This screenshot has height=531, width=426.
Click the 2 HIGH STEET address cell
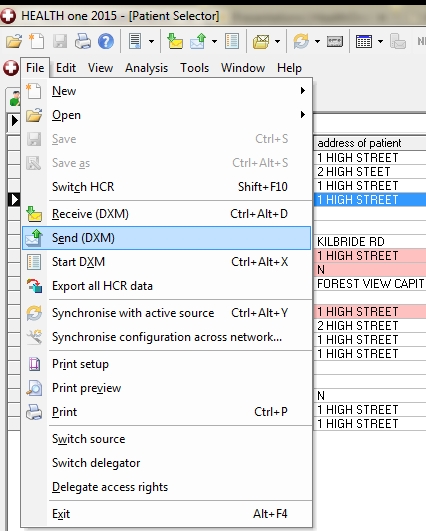tap(370, 172)
